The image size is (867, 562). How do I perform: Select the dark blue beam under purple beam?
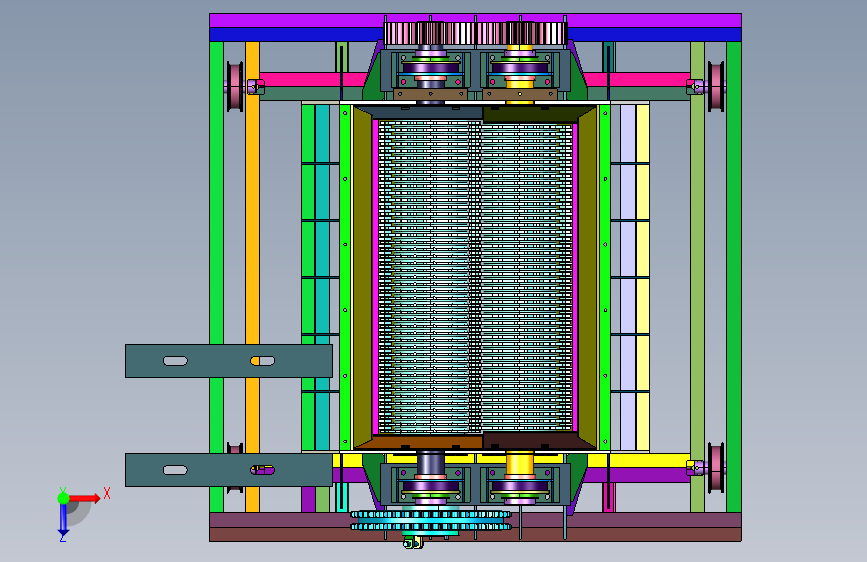coord(296,34)
